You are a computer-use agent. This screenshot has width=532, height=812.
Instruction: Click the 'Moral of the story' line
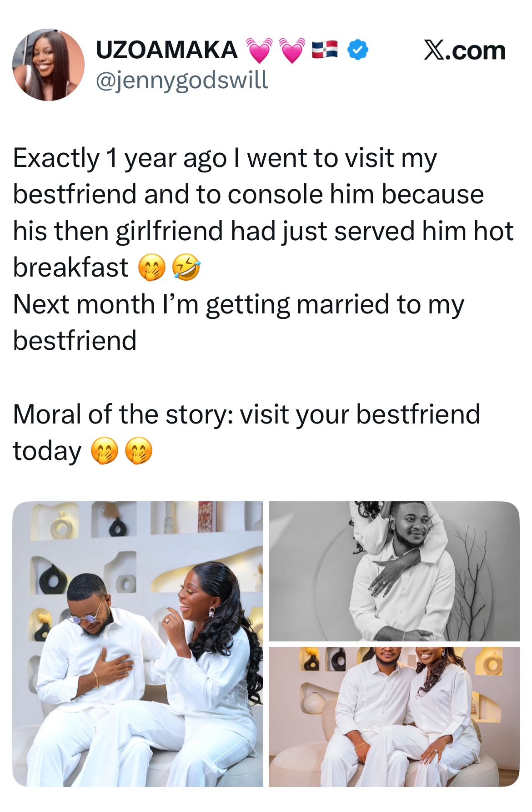pyautogui.click(x=246, y=414)
